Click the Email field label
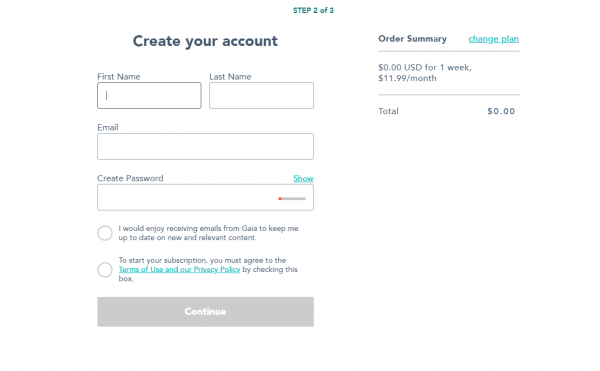This screenshot has width=600, height=371. [108, 127]
